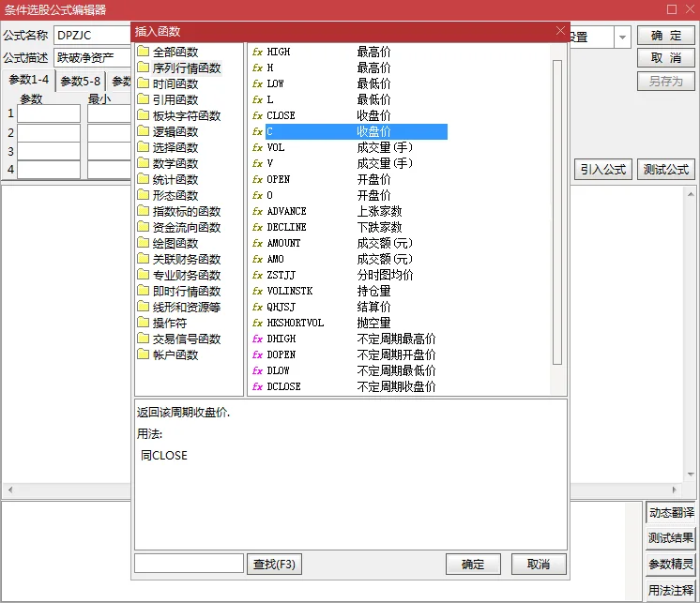Select the 指数标的函数 folder icon
The width and height of the screenshot is (700, 603).
pyautogui.click(x=143, y=210)
